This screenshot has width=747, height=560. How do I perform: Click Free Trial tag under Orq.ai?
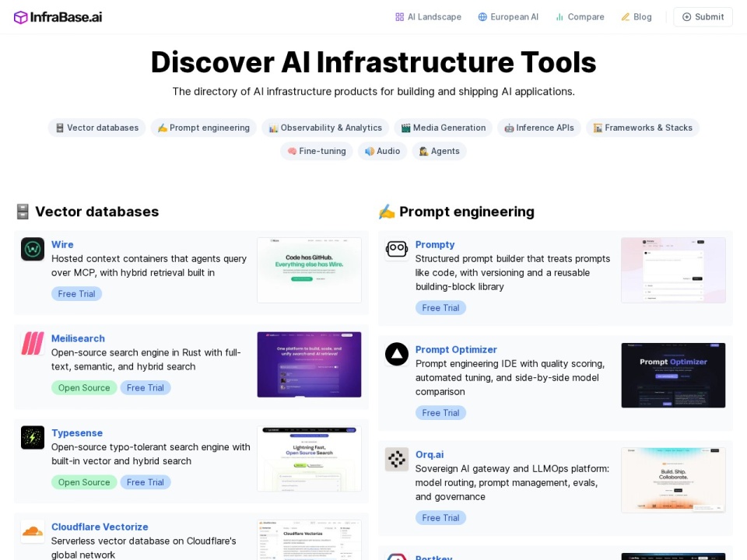pyautogui.click(x=440, y=518)
